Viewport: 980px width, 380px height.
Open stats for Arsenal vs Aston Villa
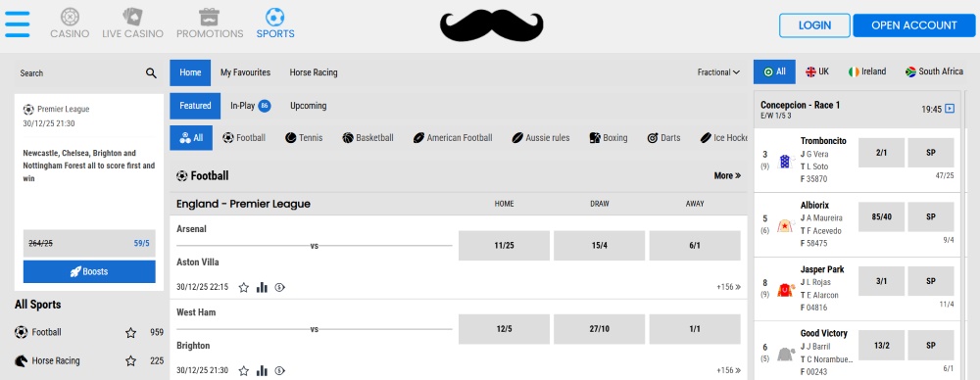coord(262,288)
